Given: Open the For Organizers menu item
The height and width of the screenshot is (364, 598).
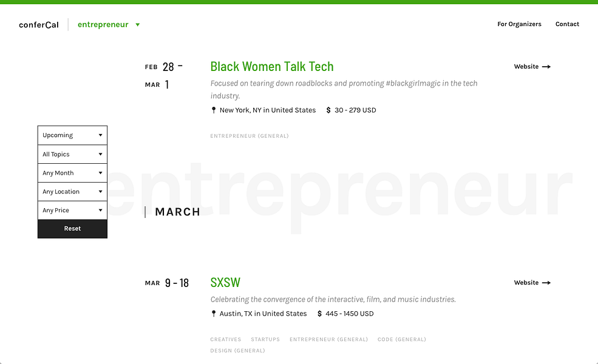Looking at the screenshot, I should pyautogui.click(x=519, y=24).
